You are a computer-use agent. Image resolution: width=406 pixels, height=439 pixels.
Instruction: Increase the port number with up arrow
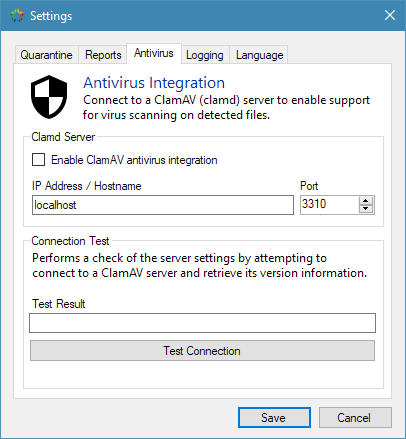[x=366, y=200]
